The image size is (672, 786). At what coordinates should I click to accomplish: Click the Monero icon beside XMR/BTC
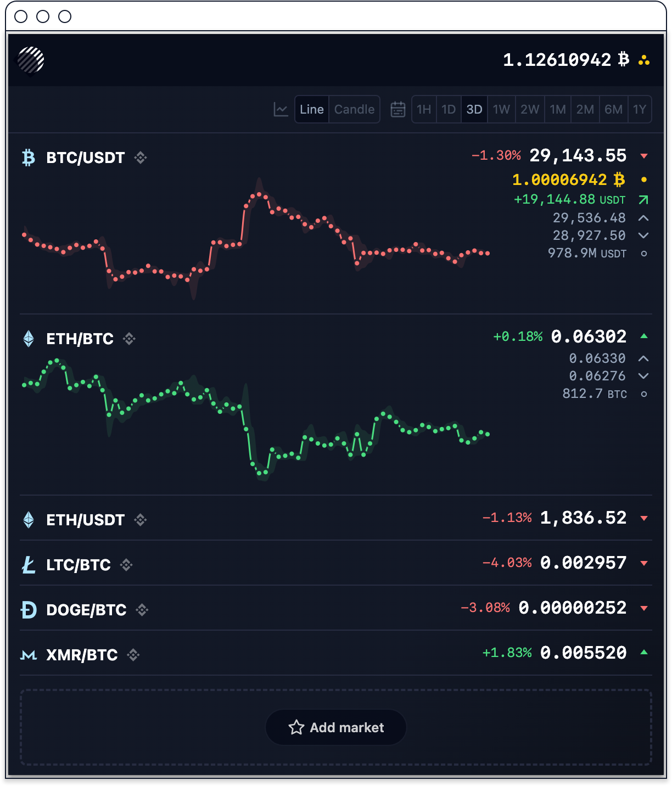click(29, 655)
